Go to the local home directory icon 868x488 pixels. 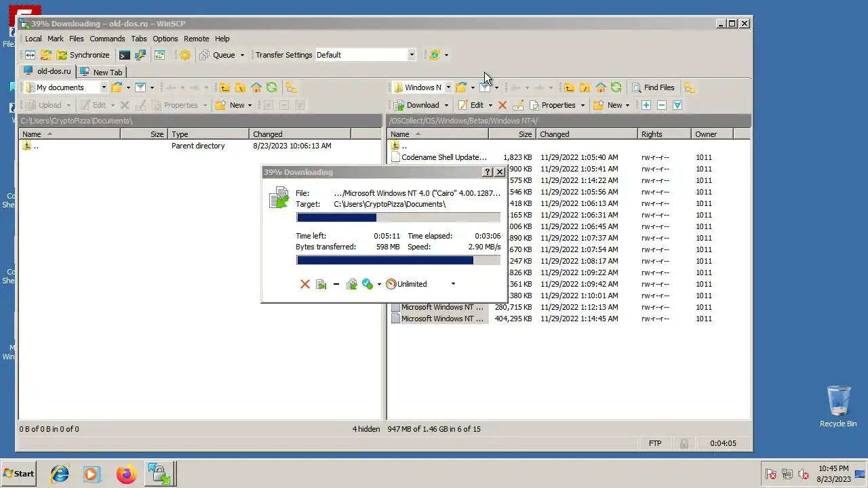tap(256, 87)
